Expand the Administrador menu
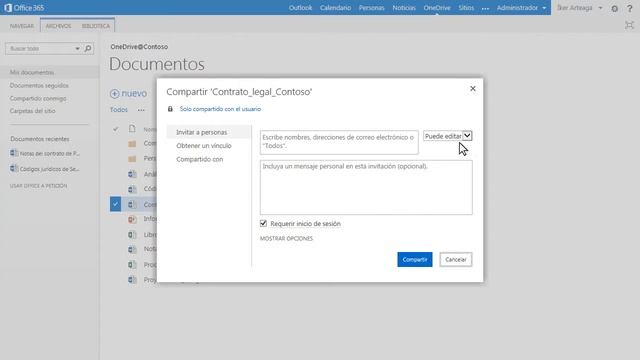 pos(521,8)
